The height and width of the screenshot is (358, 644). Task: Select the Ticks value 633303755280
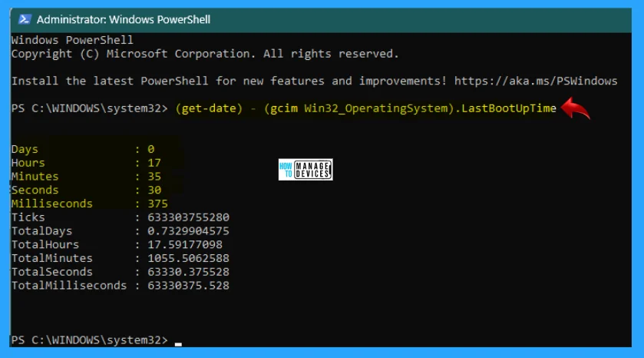[x=188, y=217]
